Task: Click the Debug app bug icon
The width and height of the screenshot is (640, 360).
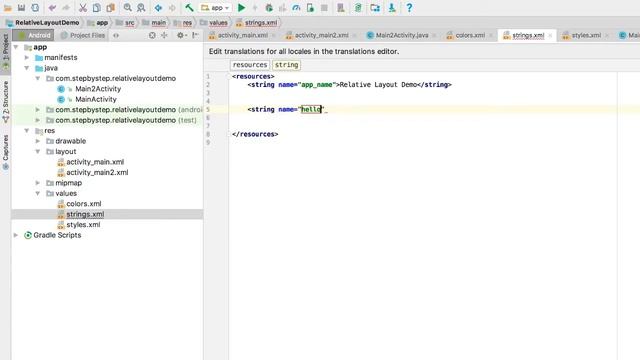Action: tap(269, 7)
